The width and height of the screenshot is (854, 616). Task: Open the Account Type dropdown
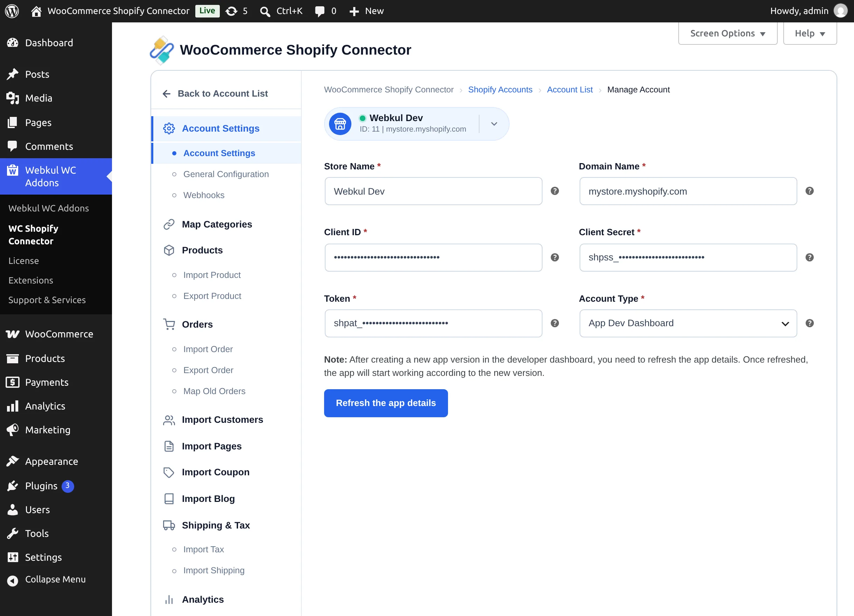[x=688, y=323]
